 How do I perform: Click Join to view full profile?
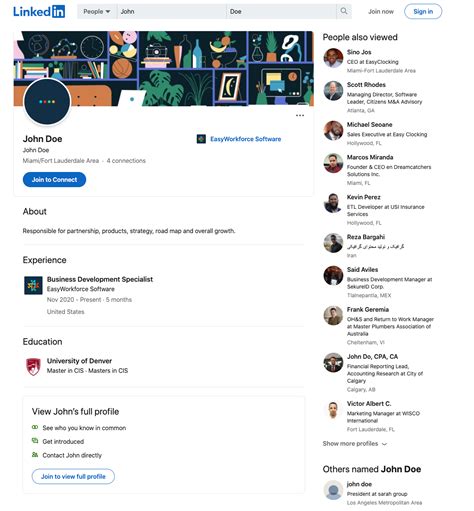(x=73, y=477)
